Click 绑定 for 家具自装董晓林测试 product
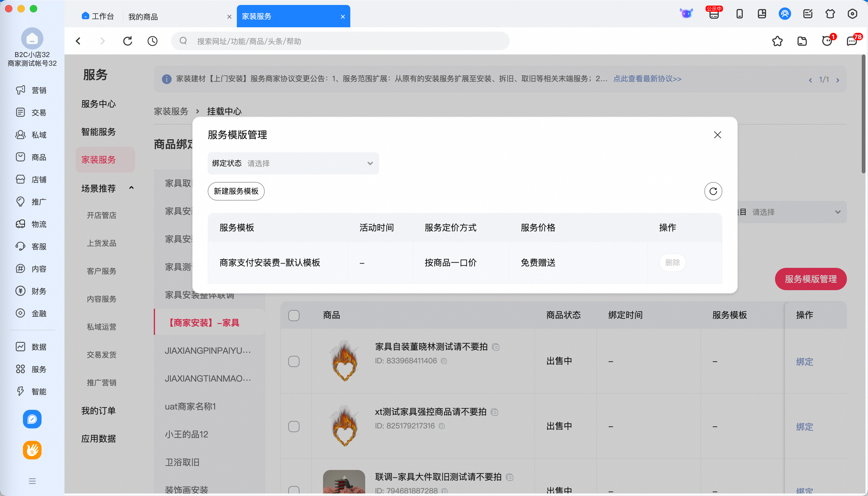 pyautogui.click(x=805, y=361)
